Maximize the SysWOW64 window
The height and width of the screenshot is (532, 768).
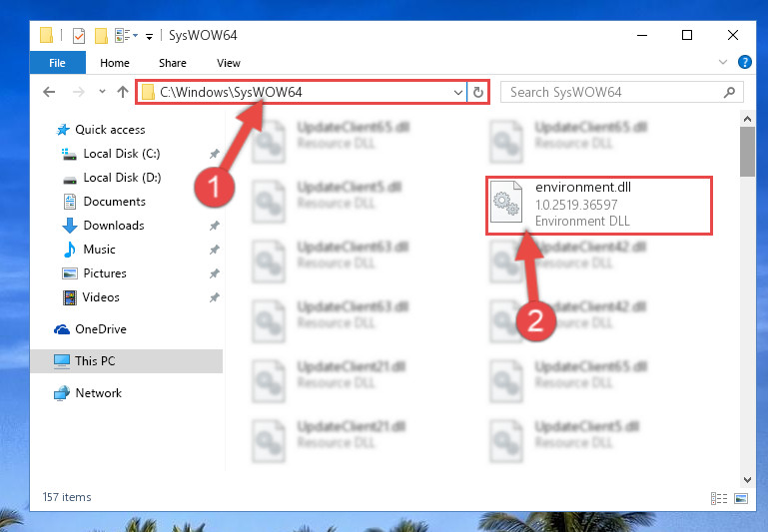point(687,35)
